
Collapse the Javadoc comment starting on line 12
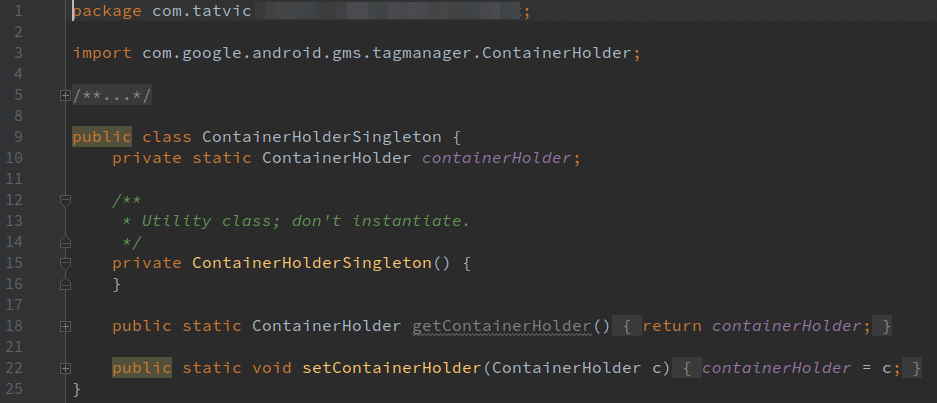point(66,200)
